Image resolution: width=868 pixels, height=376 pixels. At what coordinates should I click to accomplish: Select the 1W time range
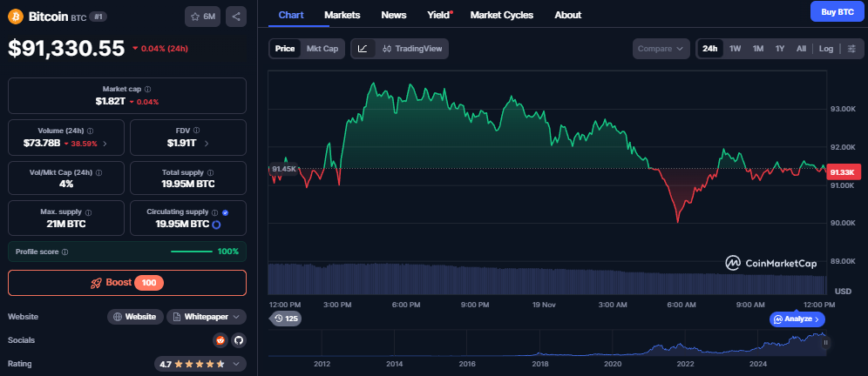pyautogui.click(x=736, y=49)
